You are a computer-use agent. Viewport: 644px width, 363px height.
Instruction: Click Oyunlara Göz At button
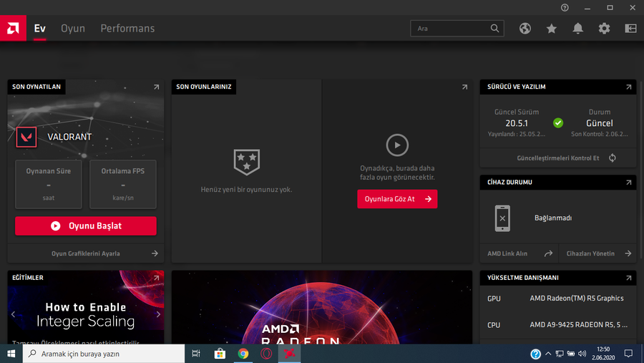tap(397, 199)
